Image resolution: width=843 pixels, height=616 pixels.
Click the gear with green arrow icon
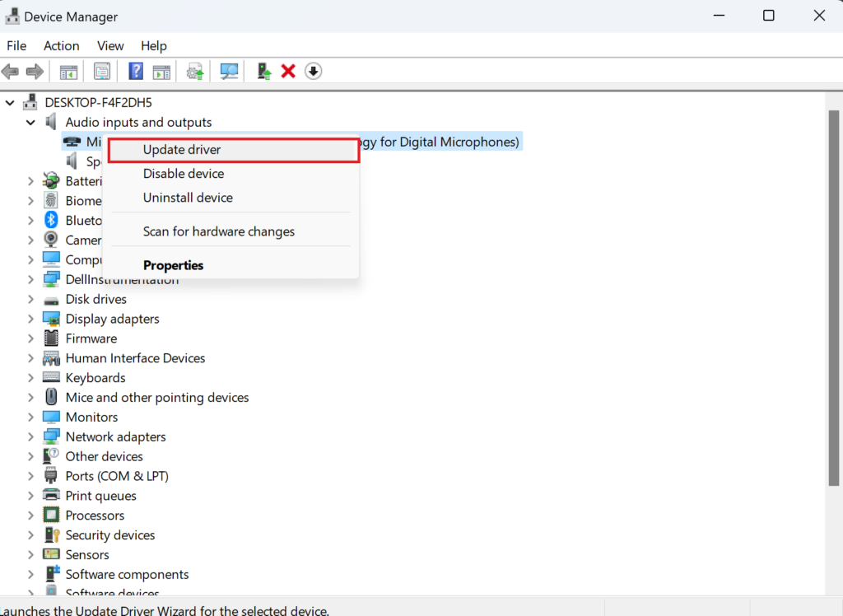point(195,72)
